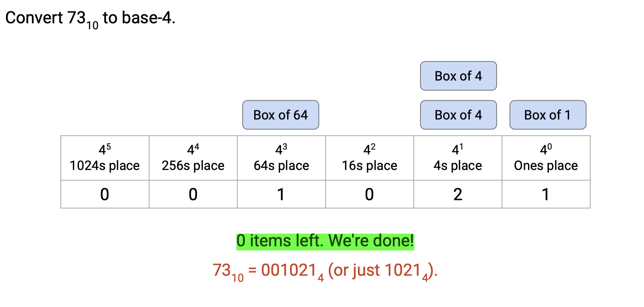
Task: Select the lower Box of 4 shape
Action: 458,115
